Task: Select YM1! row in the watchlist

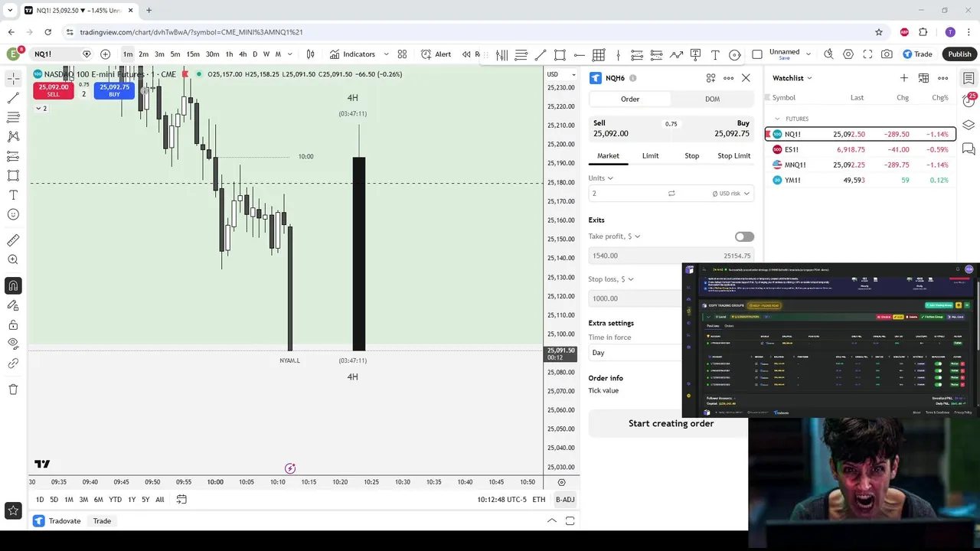Action: point(861,181)
